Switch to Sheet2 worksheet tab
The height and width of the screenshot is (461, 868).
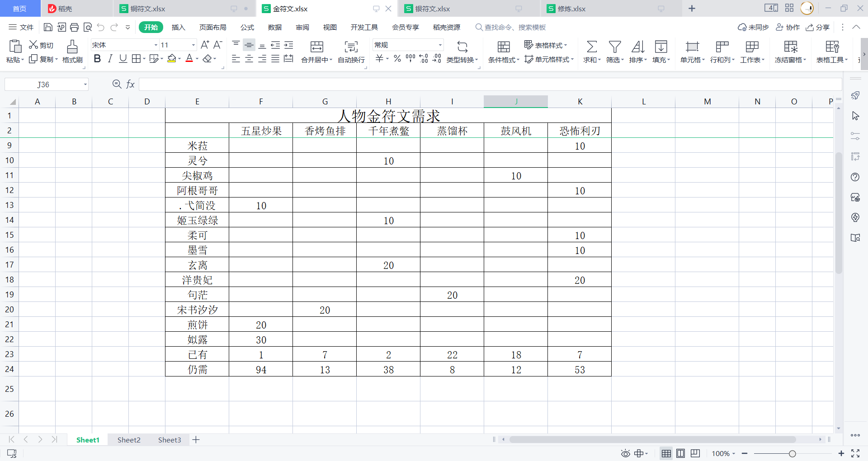click(x=129, y=440)
